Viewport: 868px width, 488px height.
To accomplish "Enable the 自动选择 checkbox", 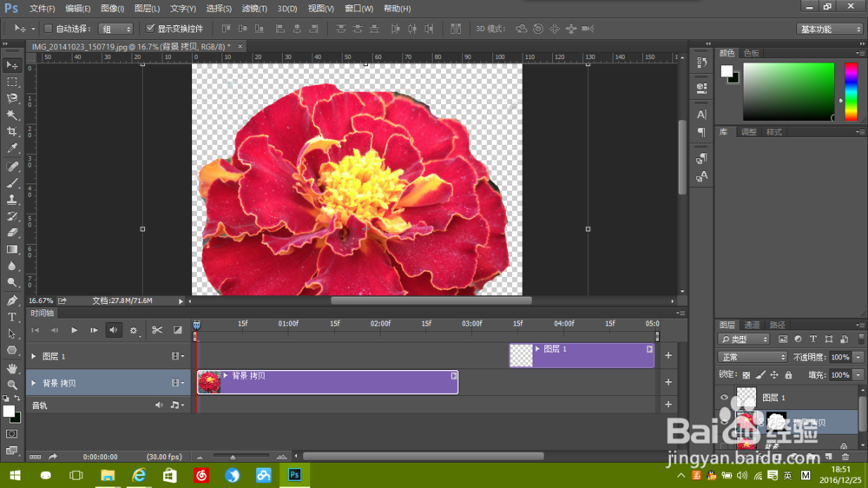I will [x=49, y=29].
